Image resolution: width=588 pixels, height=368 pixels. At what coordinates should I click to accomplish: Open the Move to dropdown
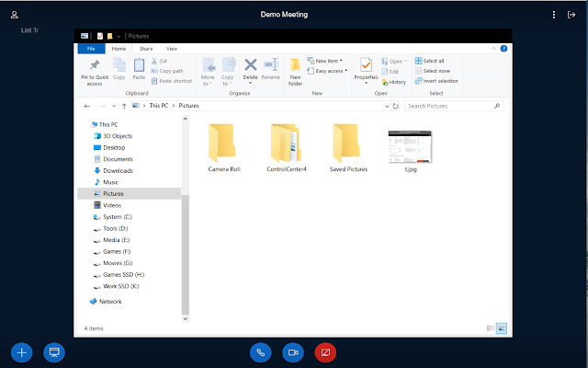(208, 72)
